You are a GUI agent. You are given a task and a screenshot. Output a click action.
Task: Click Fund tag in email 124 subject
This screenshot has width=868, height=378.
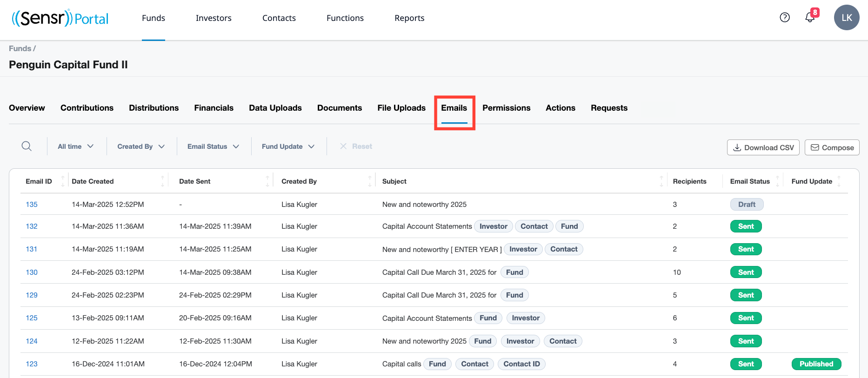coord(483,341)
